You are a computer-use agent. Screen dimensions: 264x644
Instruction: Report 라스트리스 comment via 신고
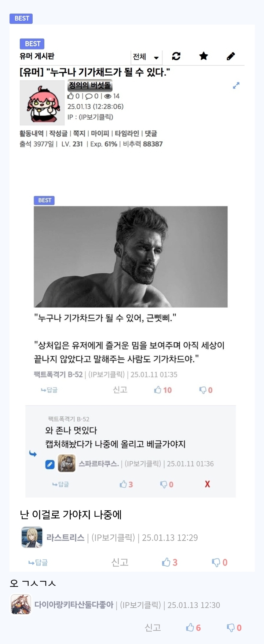click(x=120, y=562)
